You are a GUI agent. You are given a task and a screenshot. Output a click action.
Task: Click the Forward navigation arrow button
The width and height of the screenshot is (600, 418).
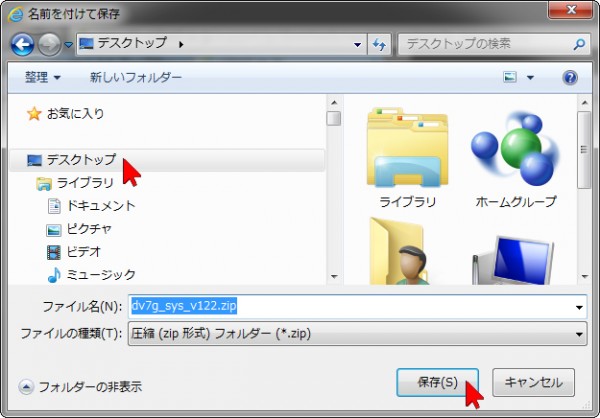pyautogui.click(x=49, y=45)
